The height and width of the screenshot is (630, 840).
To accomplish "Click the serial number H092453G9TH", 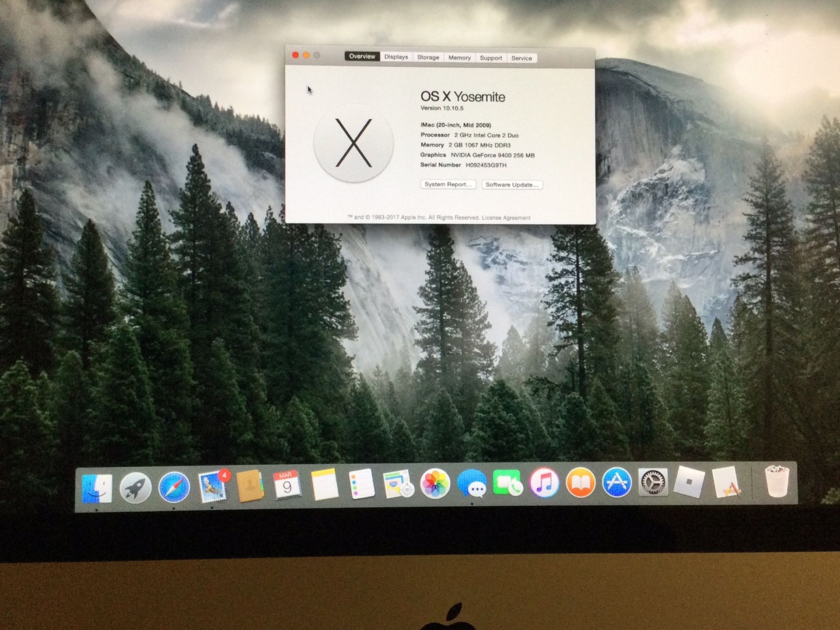I will pos(486,165).
